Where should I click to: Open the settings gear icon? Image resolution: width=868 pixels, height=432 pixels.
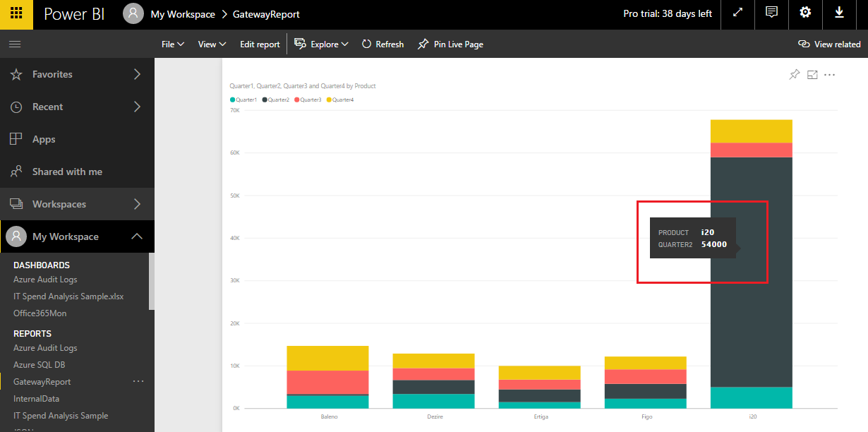tap(805, 13)
